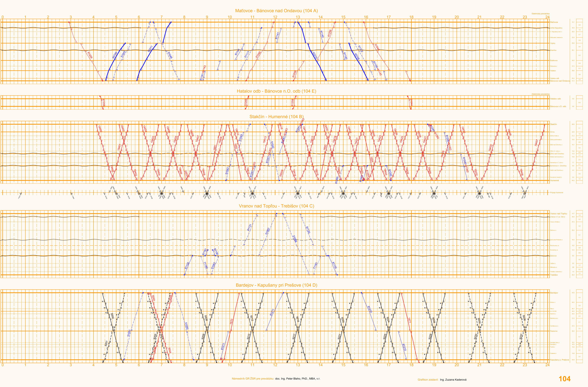Click the name 'doc. Ing. Peter Blaho, PhD., MBA, v.r.'
588x387 pixels.
(x=298, y=379)
